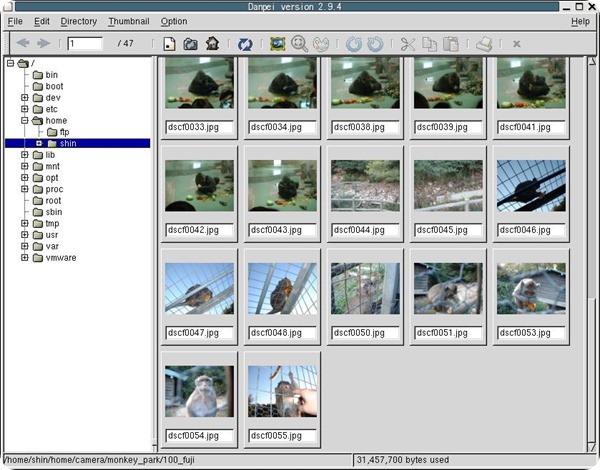Click the camera icon in toolbar
This screenshot has height=470, width=600.
tap(190, 44)
